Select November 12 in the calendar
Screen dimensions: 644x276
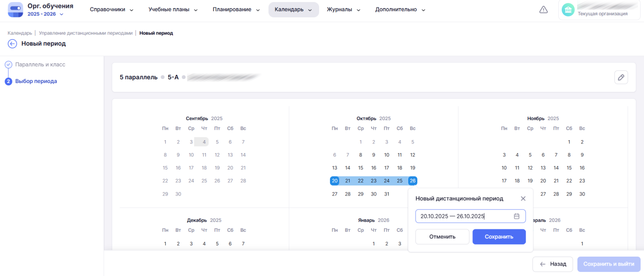click(x=530, y=168)
